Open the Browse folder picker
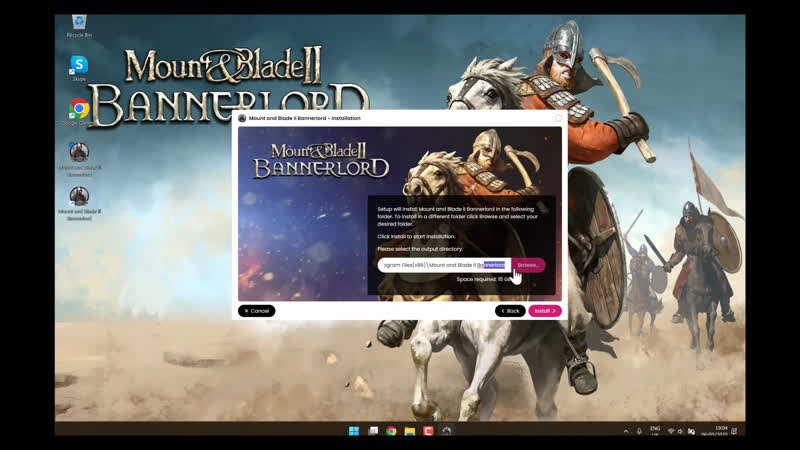Image resolution: width=800 pixels, height=450 pixels. pyautogui.click(x=528, y=265)
